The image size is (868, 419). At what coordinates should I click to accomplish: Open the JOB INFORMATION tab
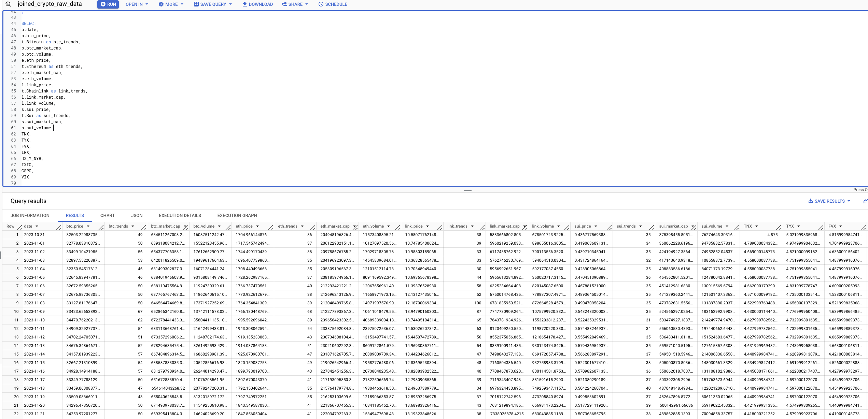(x=30, y=216)
